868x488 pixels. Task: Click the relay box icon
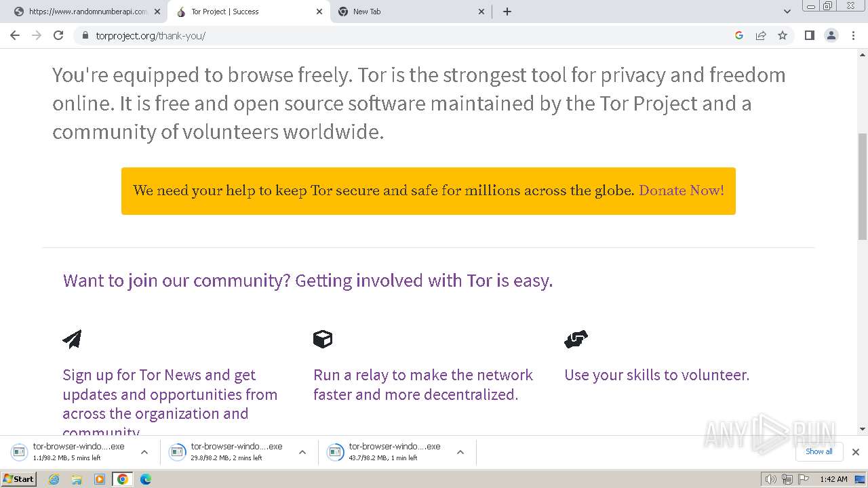tap(323, 339)
